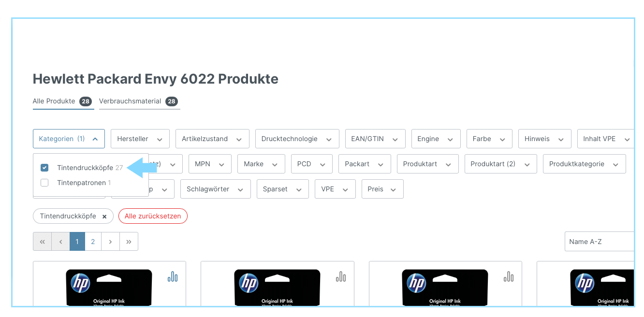
Task: Go to page 2 in the pagination
Action: [x=93, y=242]
